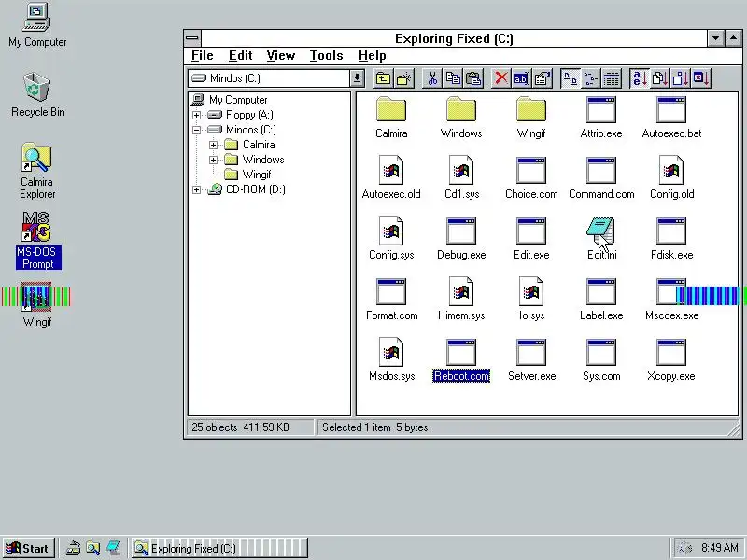
Task: Select the Command.com file
Action: point(601,178)
